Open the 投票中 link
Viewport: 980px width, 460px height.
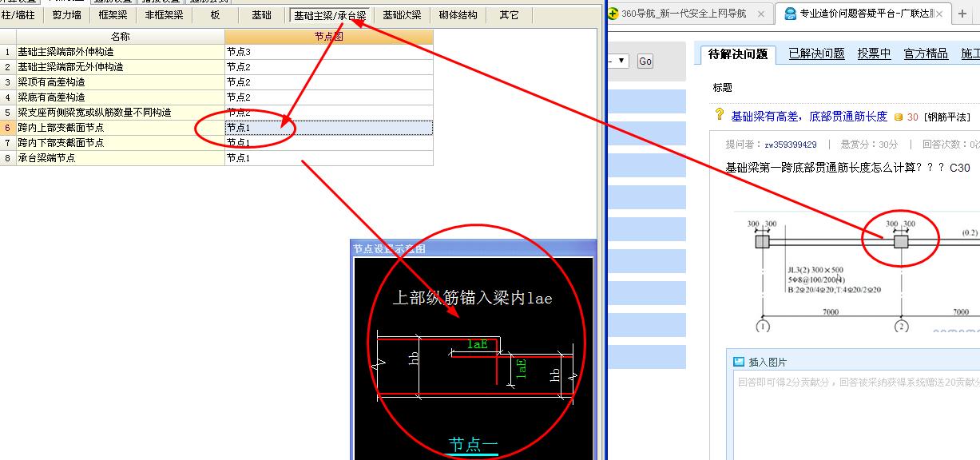[874, 54]
